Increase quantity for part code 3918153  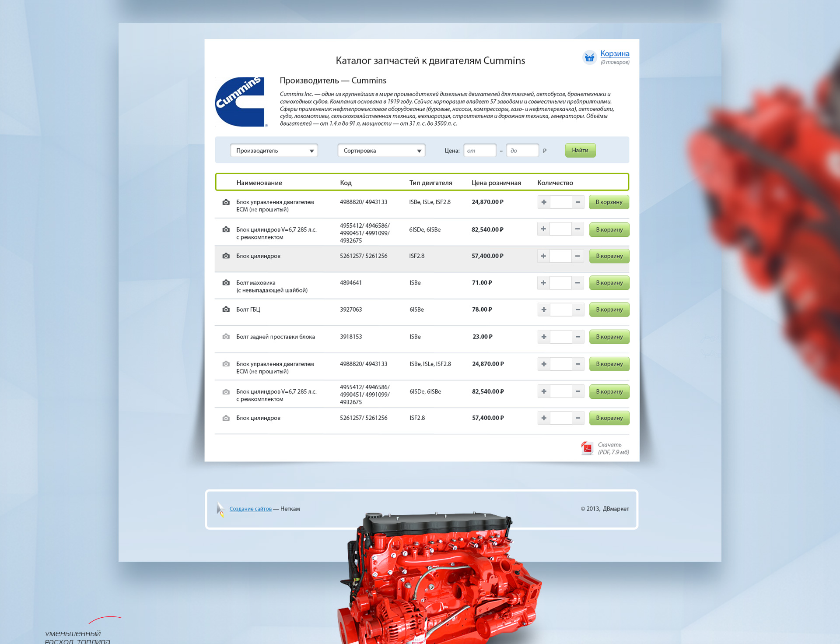(x=543, y=337)
